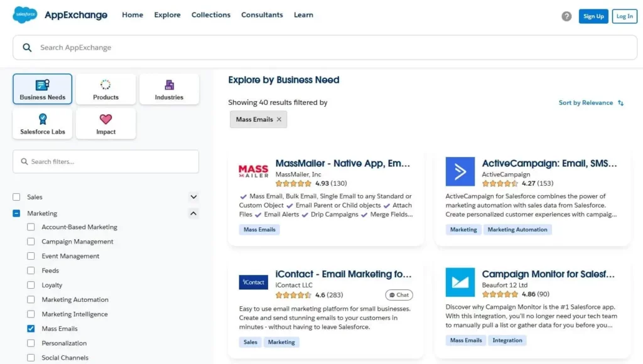Viewport: 643px width, 364px height.
Task: Toggle the Marketing parent checkbox
Action: pos(16,213)
